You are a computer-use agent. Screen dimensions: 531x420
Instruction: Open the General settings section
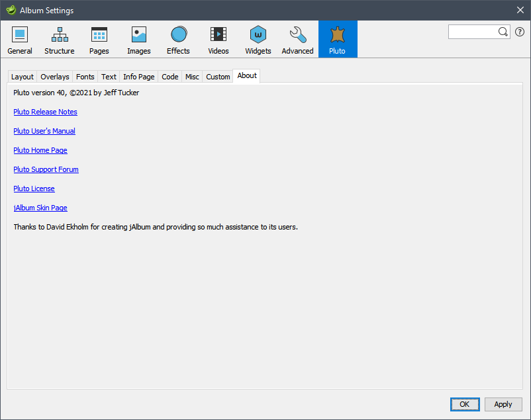tap(20, 39)
